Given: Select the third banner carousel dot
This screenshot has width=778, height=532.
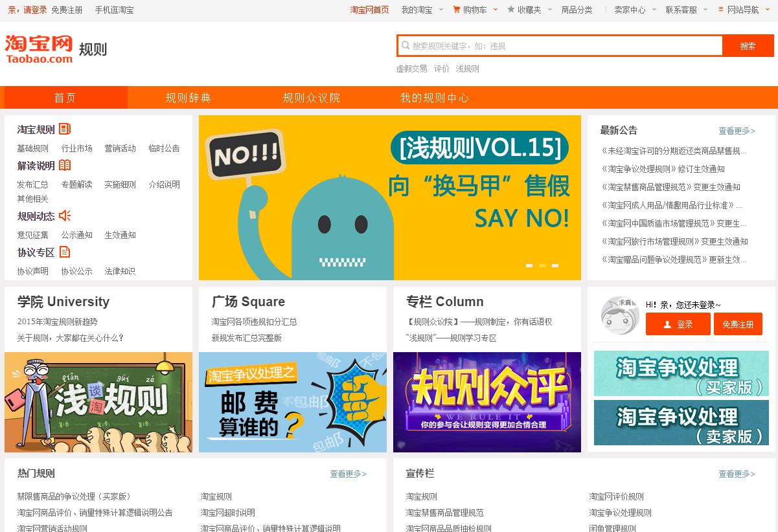Looking at the screenshot, I should click(x=555, y=265).
